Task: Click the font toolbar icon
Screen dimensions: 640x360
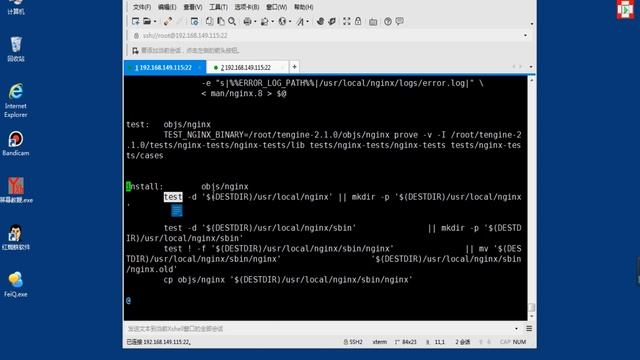Action: [300, 21]
